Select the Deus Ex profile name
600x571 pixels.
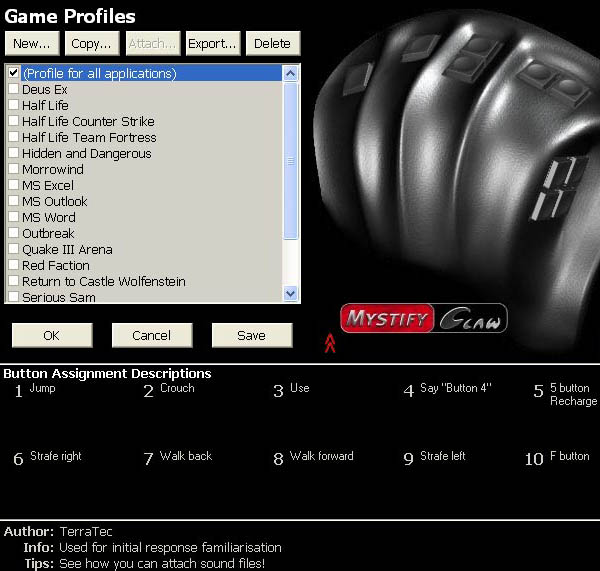[x=45, y=90]
